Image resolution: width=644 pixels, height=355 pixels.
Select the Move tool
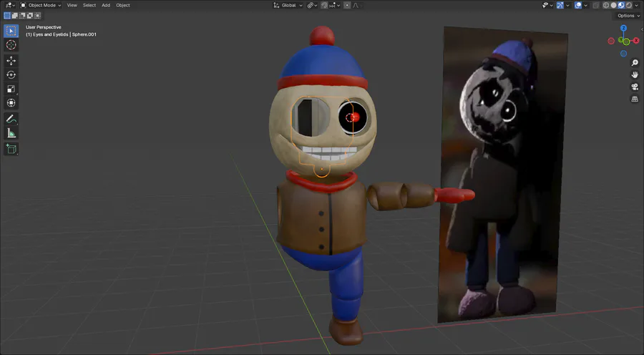tap(11, 61)
